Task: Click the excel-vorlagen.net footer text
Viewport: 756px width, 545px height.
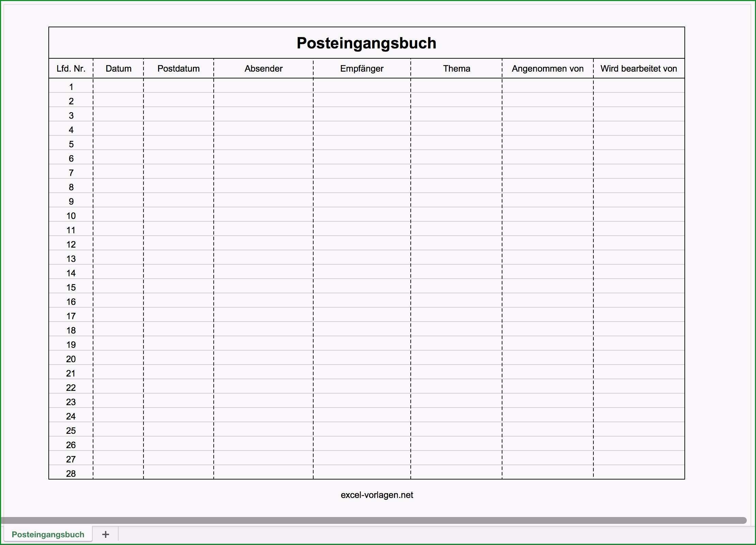Action: coord(377,495)
